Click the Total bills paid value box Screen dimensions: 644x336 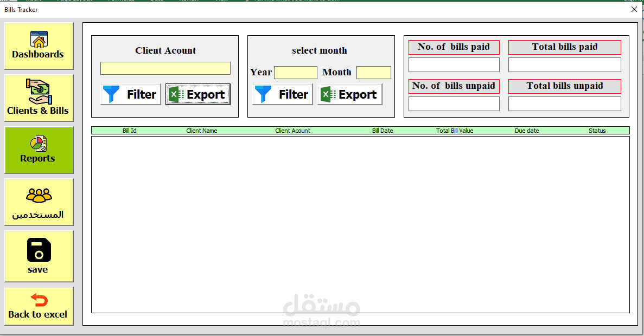tap(565, 65)
